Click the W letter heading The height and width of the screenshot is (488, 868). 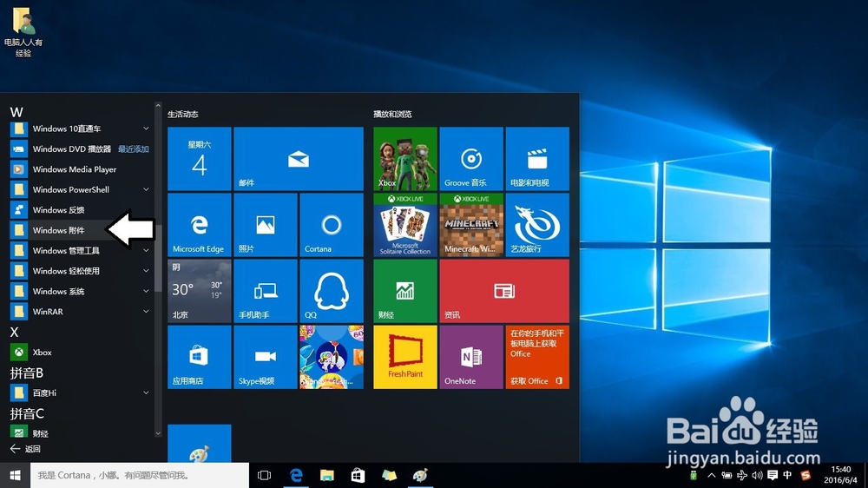point(16,112)
